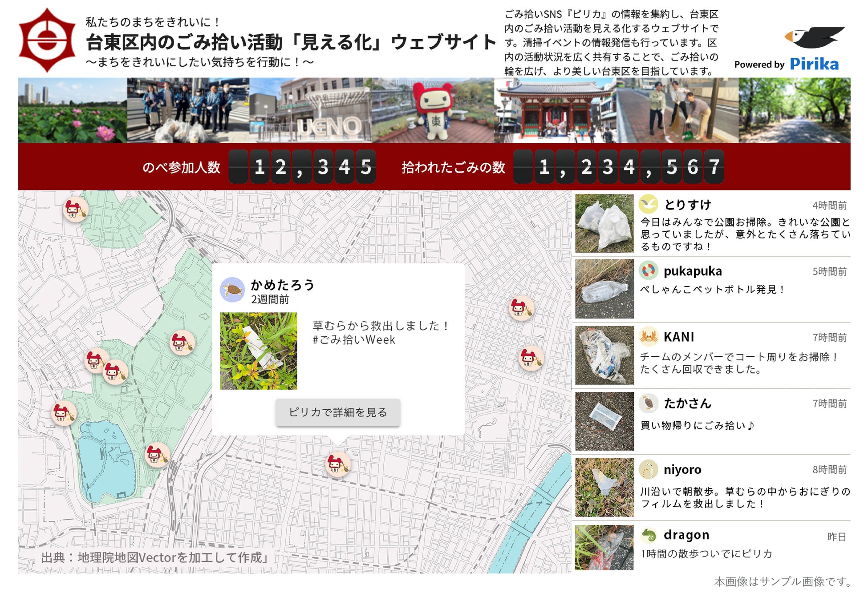Click the mascot map marker below the popup
The width and height of the screenshot is (868, 597).
(x=338, y=464)
